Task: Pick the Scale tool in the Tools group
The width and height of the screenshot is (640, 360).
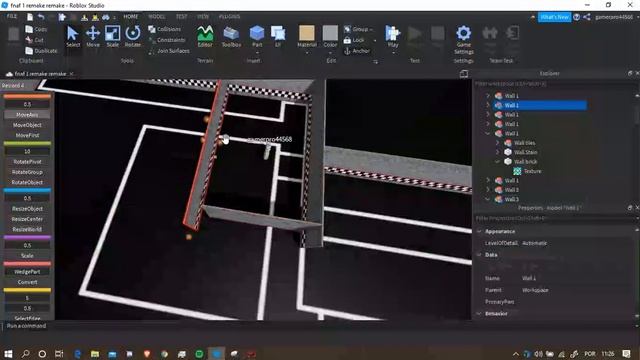Action: click(x=112, y=36)
